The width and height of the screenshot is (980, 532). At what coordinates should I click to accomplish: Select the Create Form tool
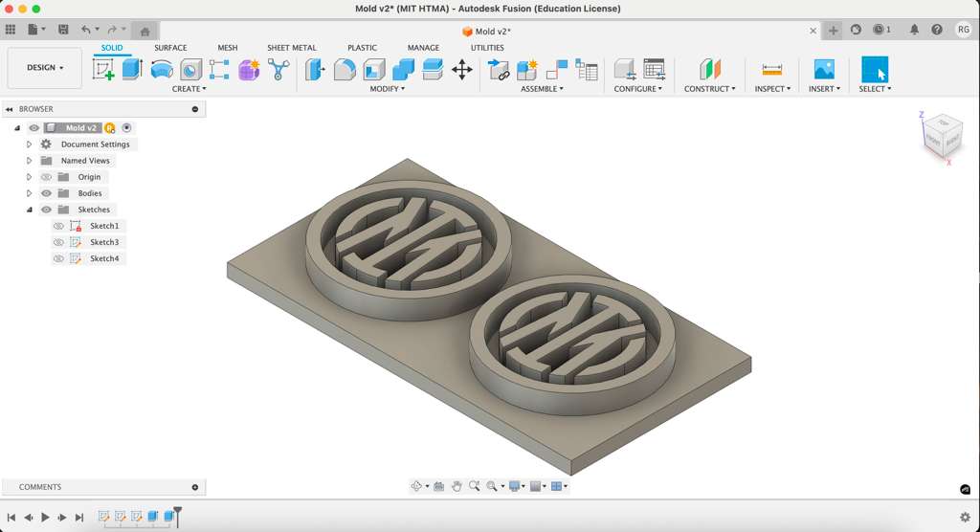pyautogui.click(x=249, y=70)
